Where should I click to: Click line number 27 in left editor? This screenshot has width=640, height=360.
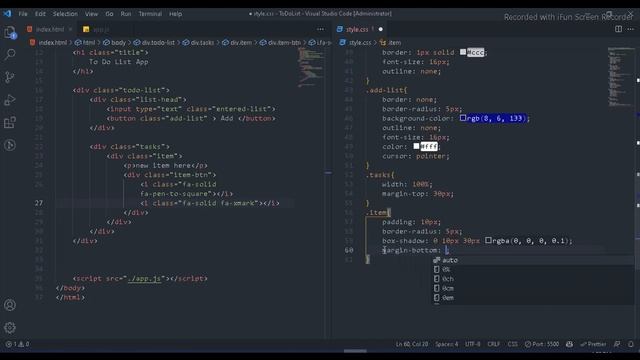[39, 203]
